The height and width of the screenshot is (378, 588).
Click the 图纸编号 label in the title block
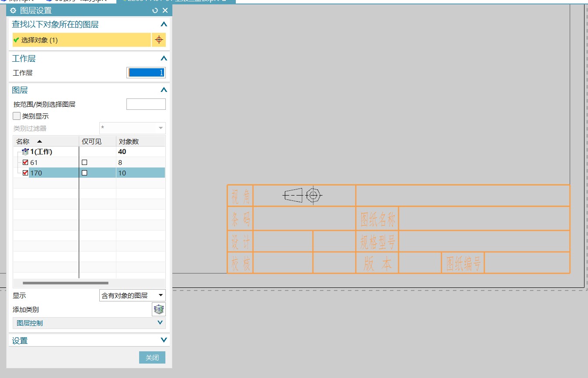tap(463, 264)
